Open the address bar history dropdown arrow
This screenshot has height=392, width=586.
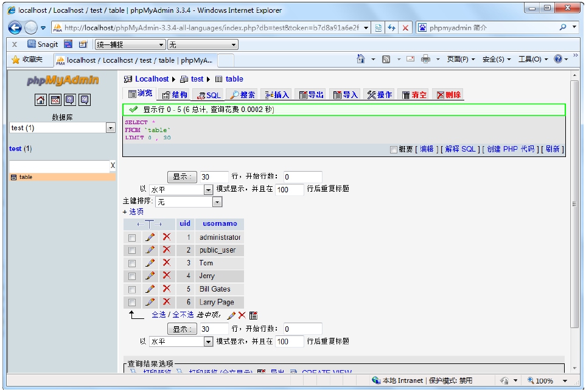tap(366, 27)
